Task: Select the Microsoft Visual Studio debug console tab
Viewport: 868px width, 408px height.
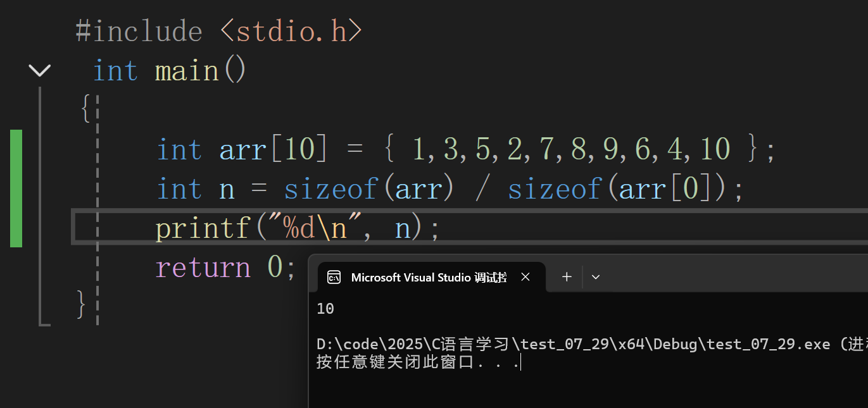Action: tap(429, 277)
